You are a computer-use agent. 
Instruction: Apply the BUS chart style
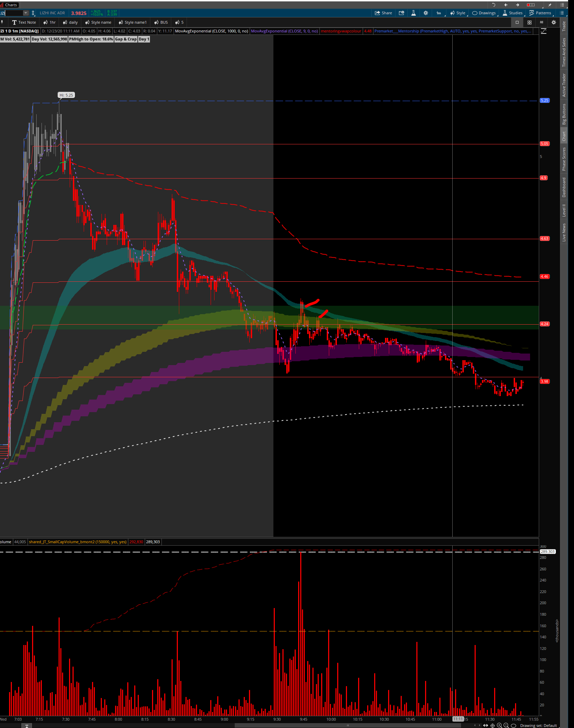click(161, 22)
